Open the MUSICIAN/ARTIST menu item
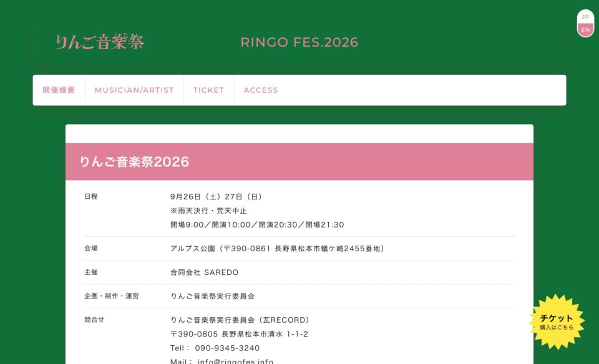The width and height of the screenshot is (599, 364). 134,90
